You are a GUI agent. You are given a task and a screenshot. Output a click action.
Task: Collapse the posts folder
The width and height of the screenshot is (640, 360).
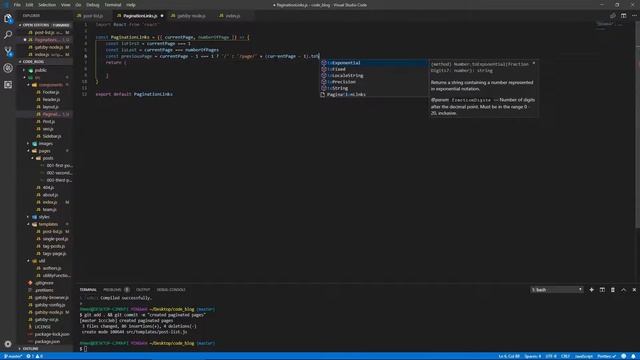click(x=48, y=158)
